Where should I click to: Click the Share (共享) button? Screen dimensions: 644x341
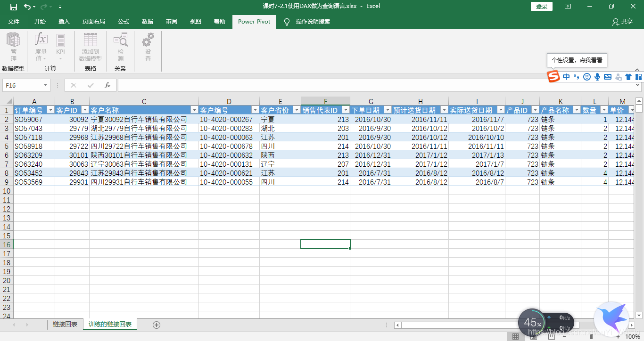tap(622, 22)
